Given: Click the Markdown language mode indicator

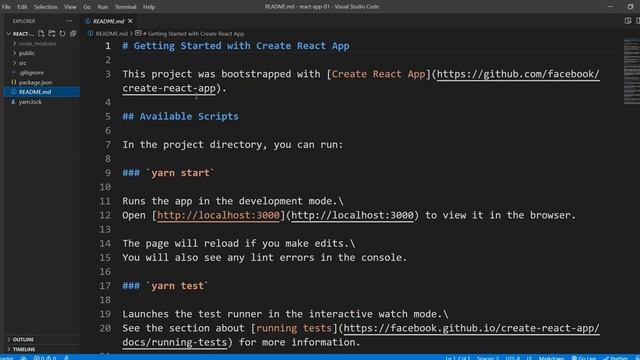Looking at the screenshot, I should [x=551, y=358].
